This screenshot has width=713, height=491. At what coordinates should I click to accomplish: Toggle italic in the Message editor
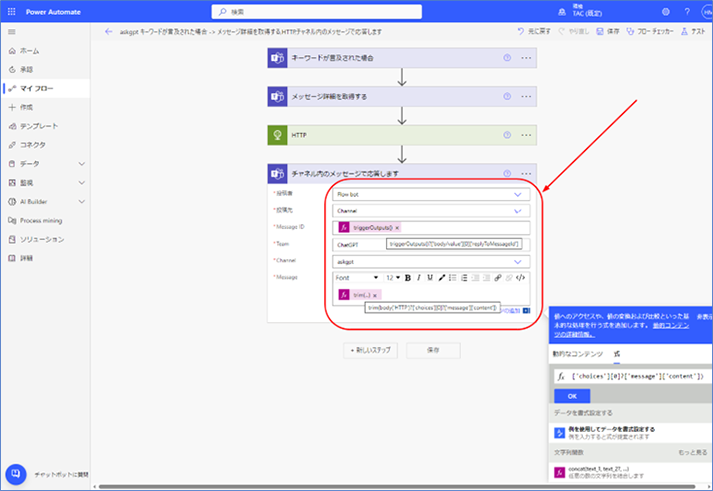pos(419,278)
